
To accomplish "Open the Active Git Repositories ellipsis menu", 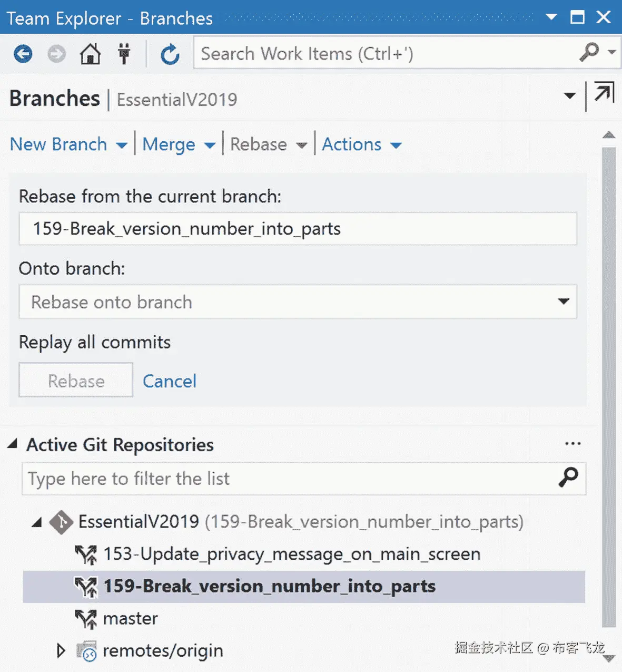I will pos(572,444).
